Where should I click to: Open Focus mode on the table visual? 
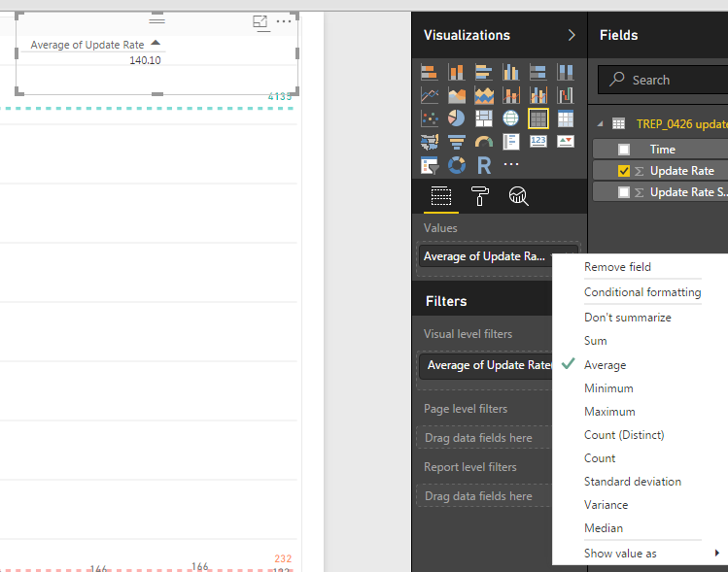(x=260, y=21)
